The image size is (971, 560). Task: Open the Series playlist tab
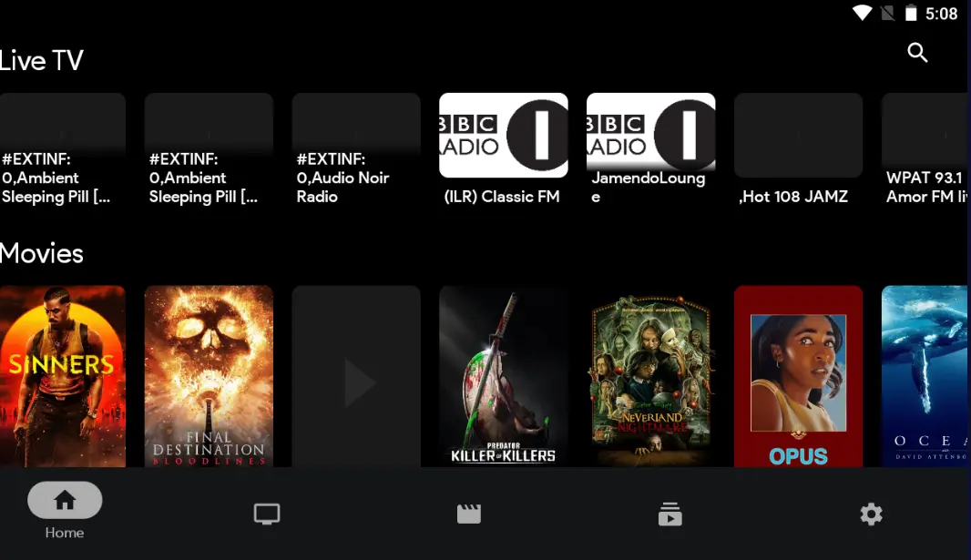[x=670, y=514]
